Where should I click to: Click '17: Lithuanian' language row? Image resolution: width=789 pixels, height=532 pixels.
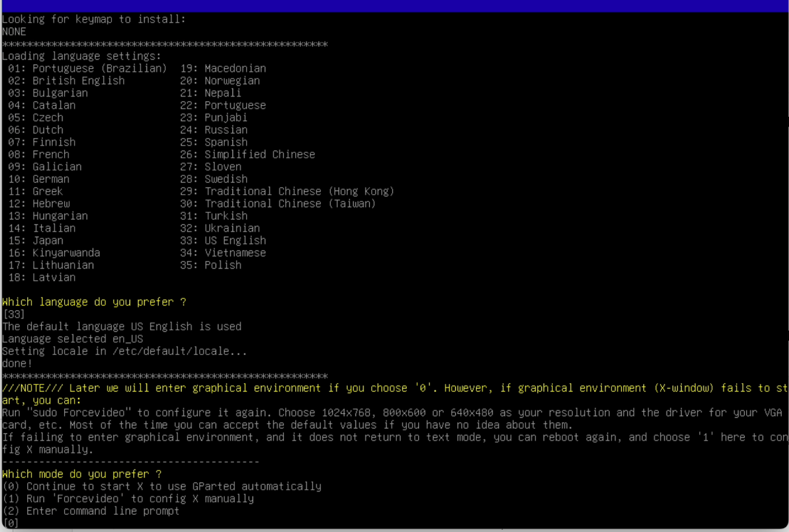coord(51,265)
